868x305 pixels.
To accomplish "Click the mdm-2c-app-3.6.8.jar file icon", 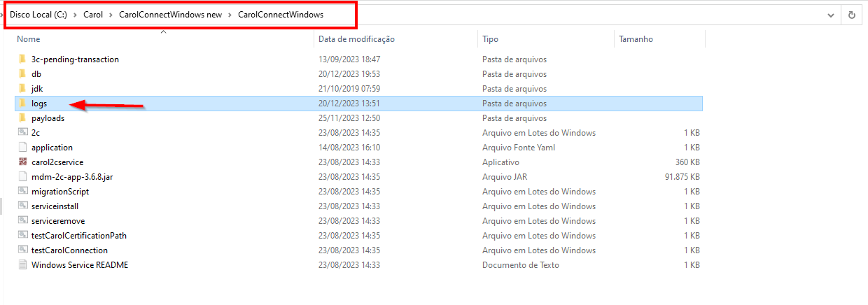I will 22,177.
